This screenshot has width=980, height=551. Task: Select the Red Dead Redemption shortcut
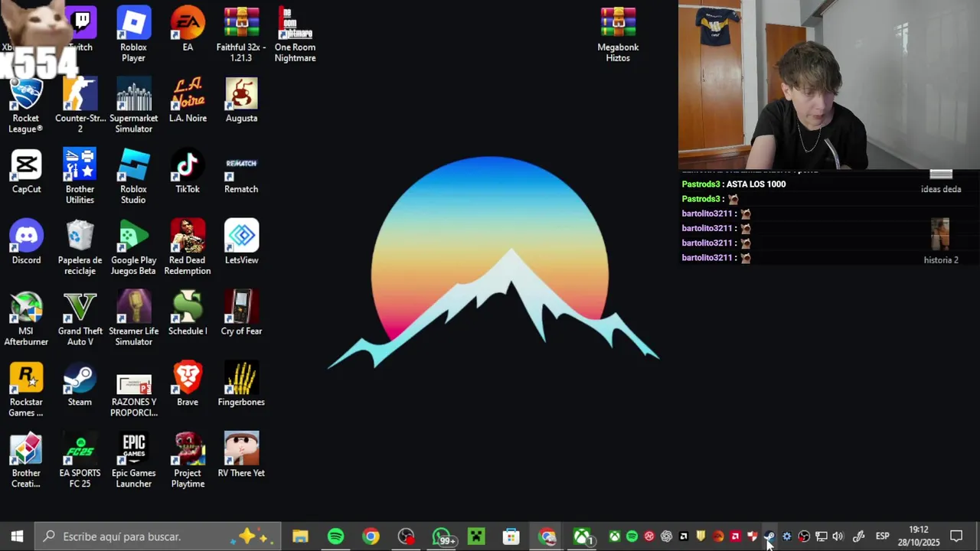(188, 248)
